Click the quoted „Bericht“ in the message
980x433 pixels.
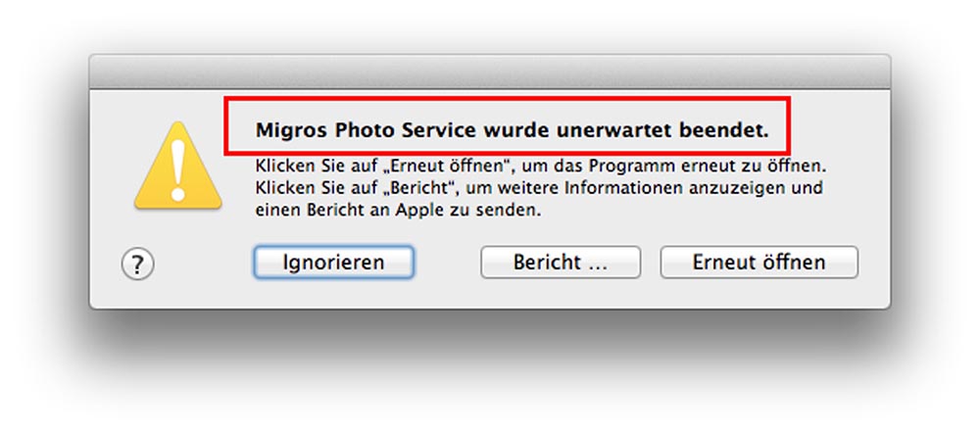click(x=421, y=188)
